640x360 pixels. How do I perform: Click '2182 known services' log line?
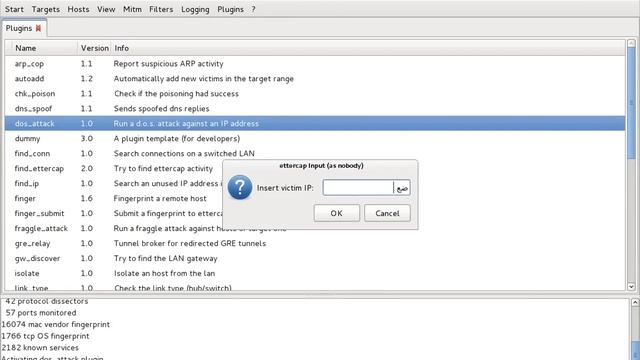point(40,348)
